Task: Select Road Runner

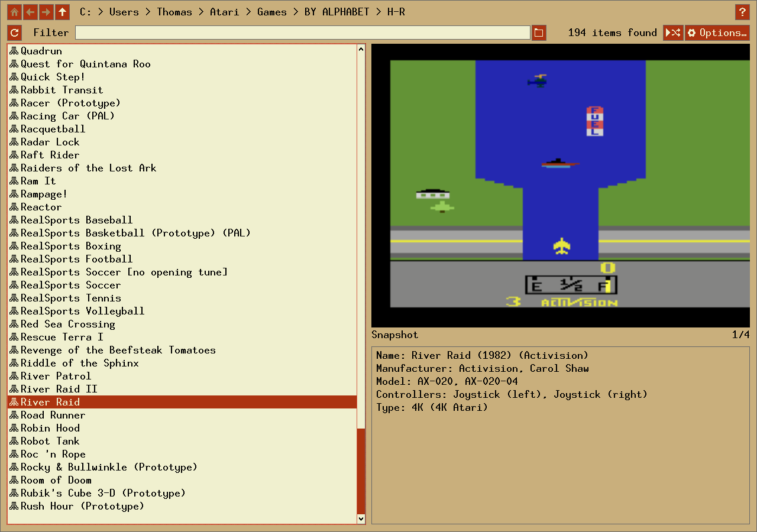Action: [182, 415]
